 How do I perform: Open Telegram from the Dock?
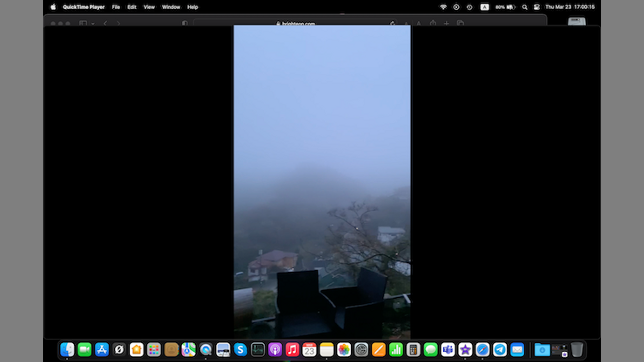[500, 349]
